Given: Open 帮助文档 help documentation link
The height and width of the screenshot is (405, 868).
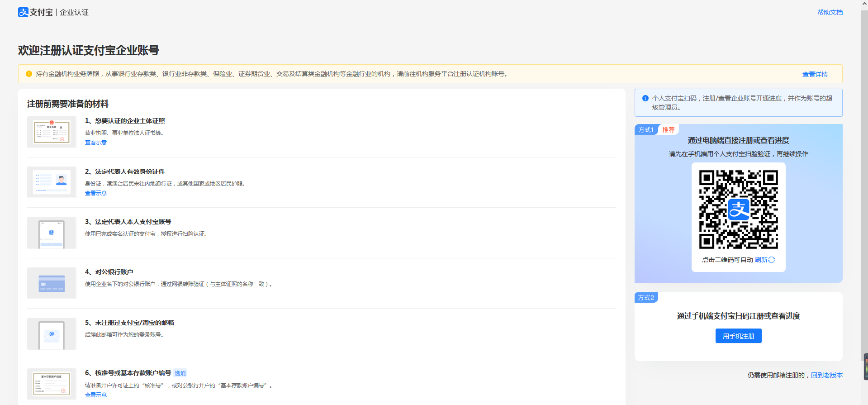Looking at the screenshot, I should 830,12.
